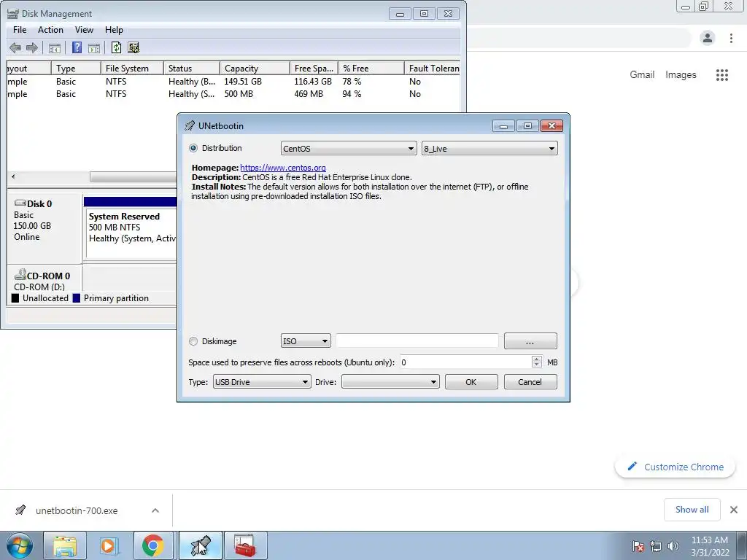Click the CD-ROM 0 drive icon
Image resolution: width=747 pixels, height=560 pixels.
[20, 275]
